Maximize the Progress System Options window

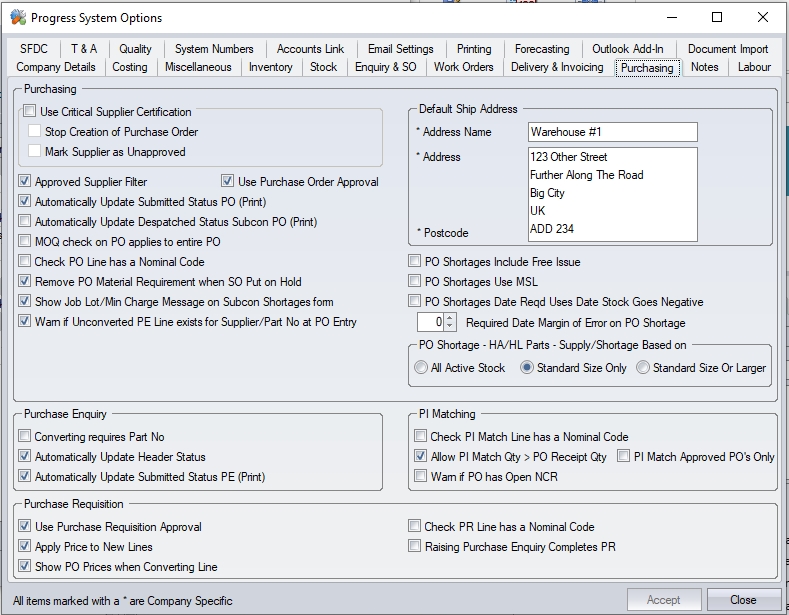[x=717, y=18]
